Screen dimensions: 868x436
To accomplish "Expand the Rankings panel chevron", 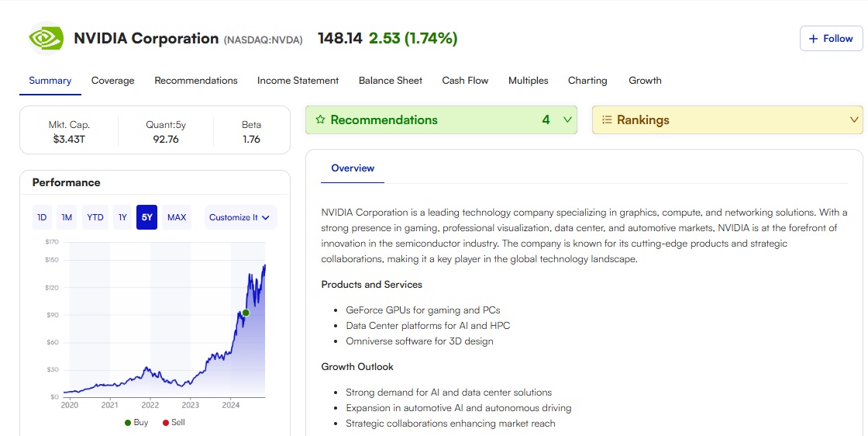I will tap(854, 119).
